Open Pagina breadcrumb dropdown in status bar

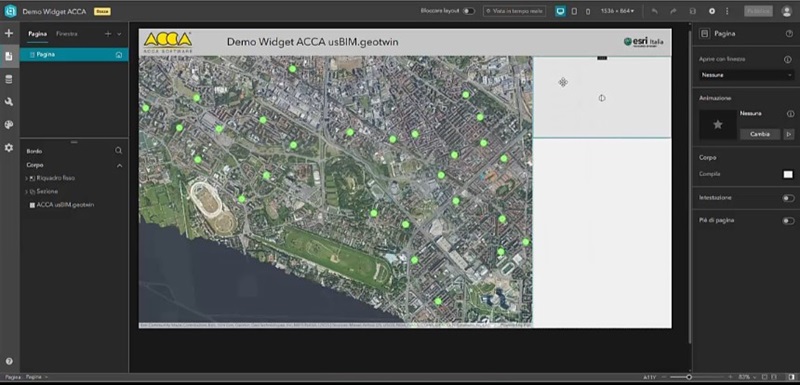click(x=37, y=377)
